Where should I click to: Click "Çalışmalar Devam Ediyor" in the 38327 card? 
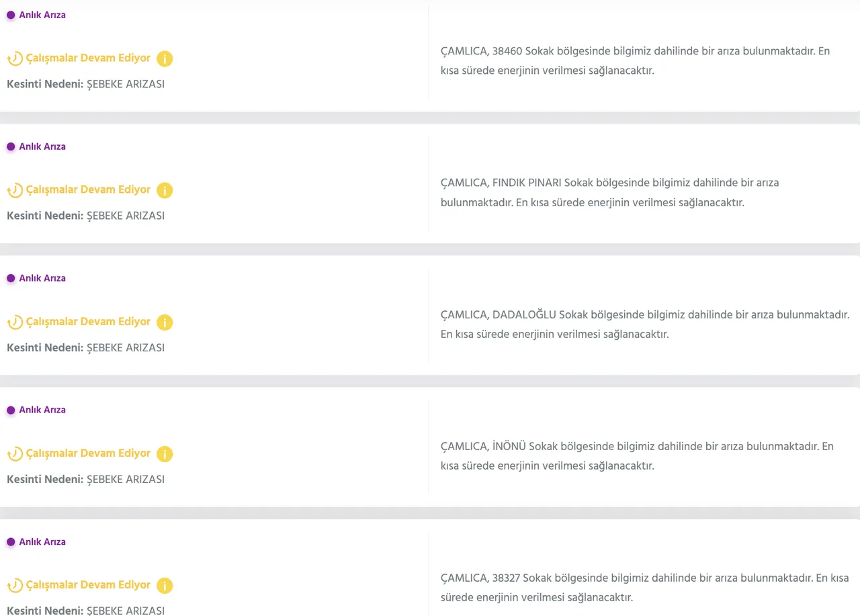coord(88,584)
